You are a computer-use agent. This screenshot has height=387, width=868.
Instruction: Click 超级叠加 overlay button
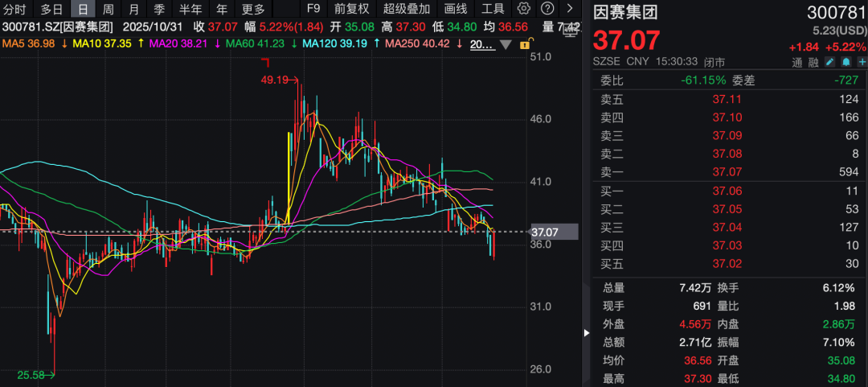tap(407, 9)
